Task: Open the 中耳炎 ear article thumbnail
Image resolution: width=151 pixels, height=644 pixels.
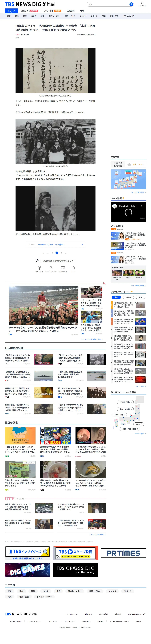Action: click(91, 436)
